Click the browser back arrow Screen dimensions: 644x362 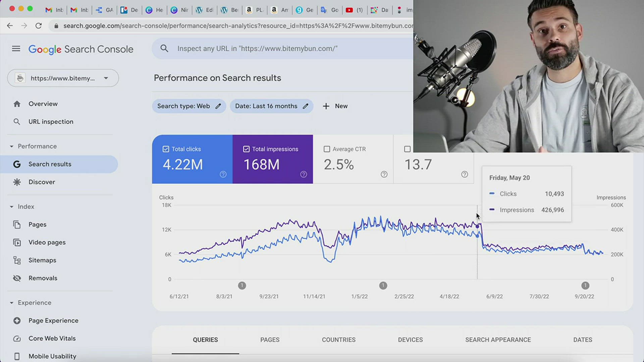[x=10, y=26]
